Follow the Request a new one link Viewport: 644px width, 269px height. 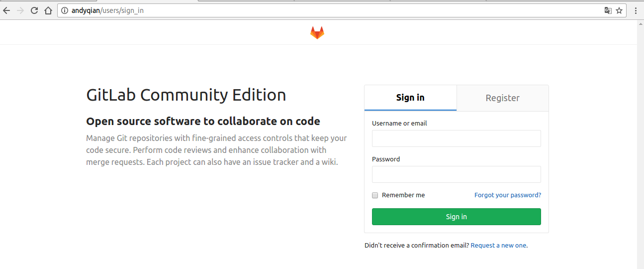tap(498, 245)
